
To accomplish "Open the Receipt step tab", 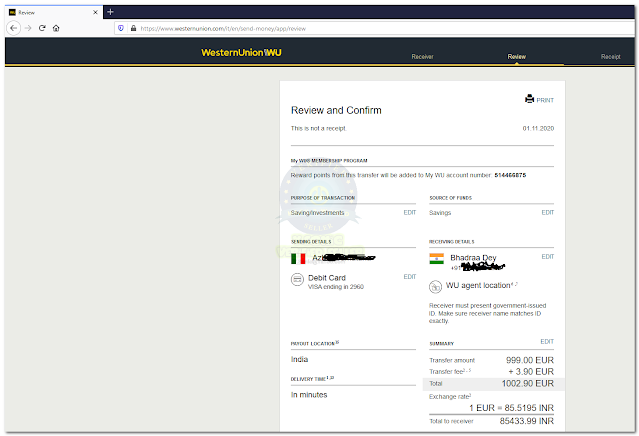I will click(610, 57).
